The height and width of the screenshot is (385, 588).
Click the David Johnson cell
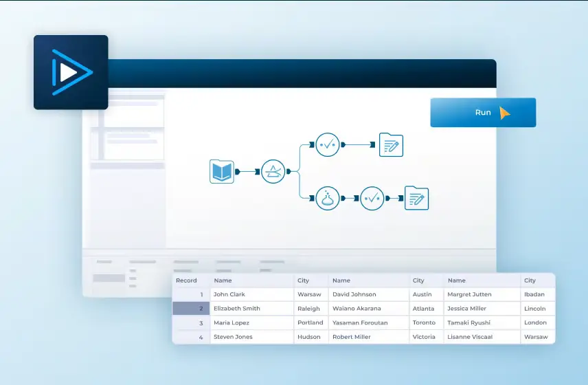(354, 294)
